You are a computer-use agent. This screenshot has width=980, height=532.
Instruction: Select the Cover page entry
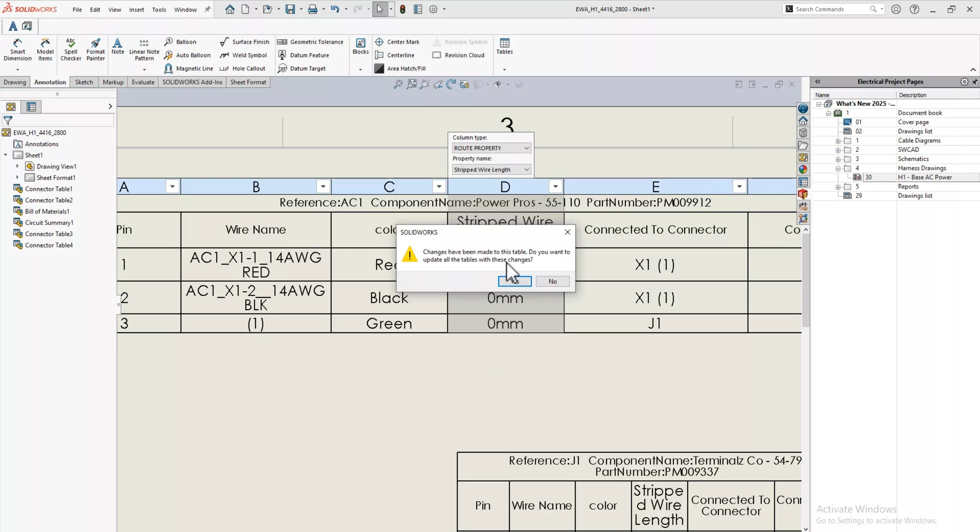pyautogui.click(x=913, y=122)
